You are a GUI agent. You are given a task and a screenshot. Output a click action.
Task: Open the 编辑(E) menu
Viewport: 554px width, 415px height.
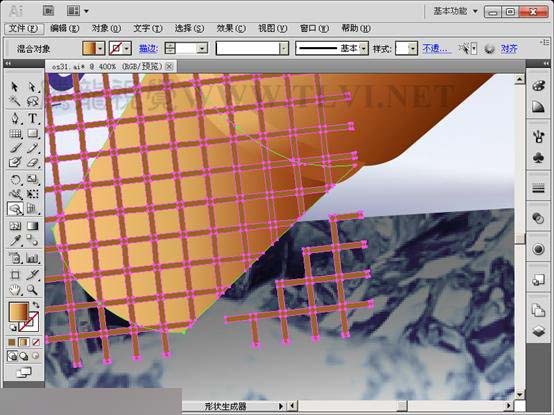[x=64, y=28]
